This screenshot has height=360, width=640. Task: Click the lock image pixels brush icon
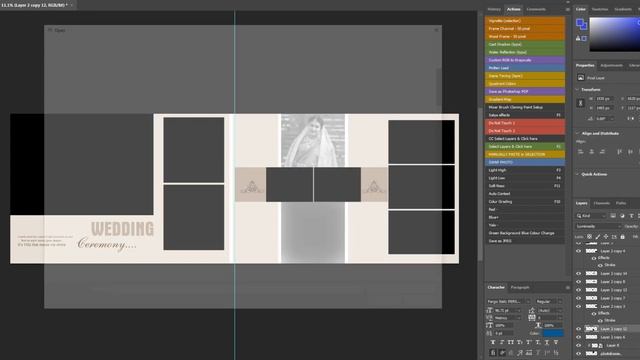tap(598, 236)
